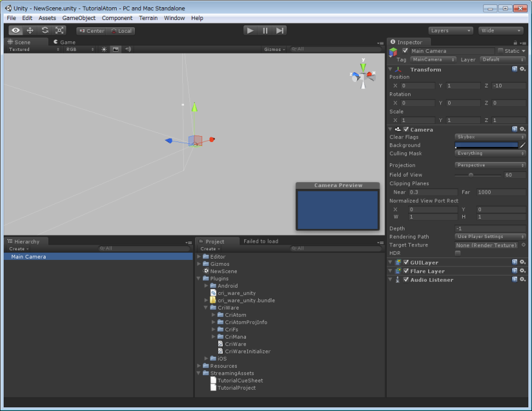
Task: Click Background color eyedropper picker icon
Action: 522,145
